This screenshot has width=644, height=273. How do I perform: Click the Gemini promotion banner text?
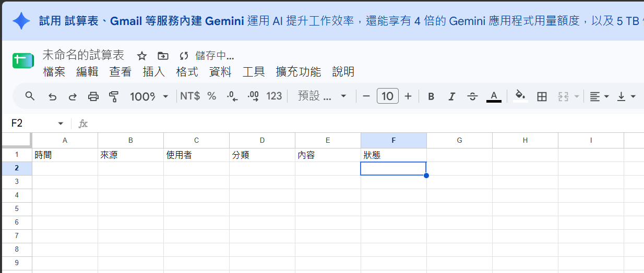point(341,21)
